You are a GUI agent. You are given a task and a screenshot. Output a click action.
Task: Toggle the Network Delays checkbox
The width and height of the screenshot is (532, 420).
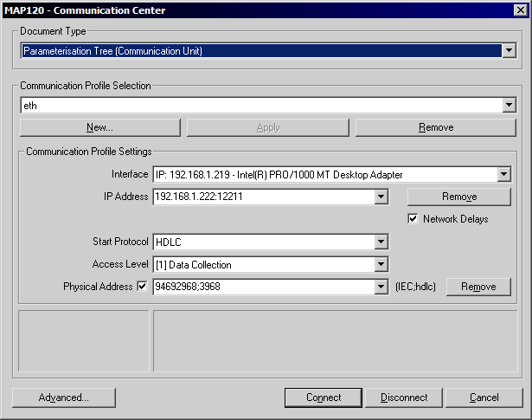pyautogui.click(x=413, y=219)
